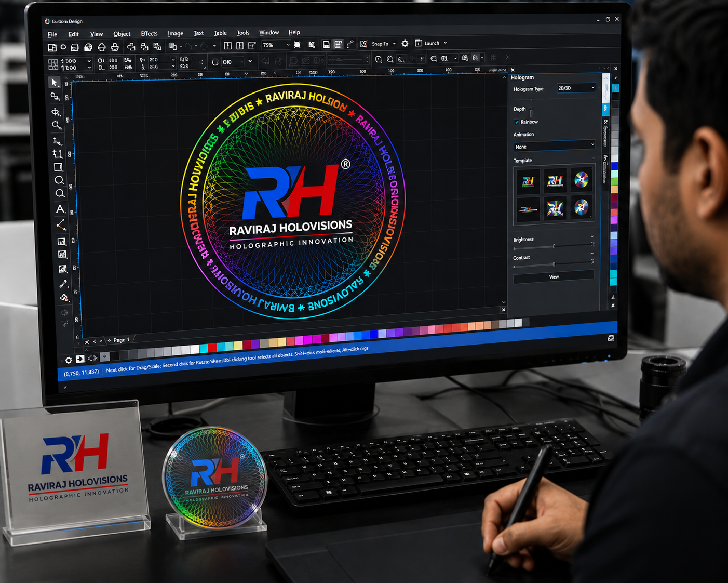Adjust the Contrast slider handle

[554, 264]
